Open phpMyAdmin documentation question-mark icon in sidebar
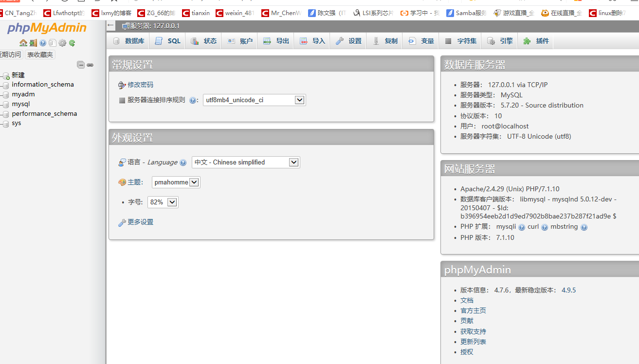The width and height of the screenshot is (639, 364). pos(43,43)
